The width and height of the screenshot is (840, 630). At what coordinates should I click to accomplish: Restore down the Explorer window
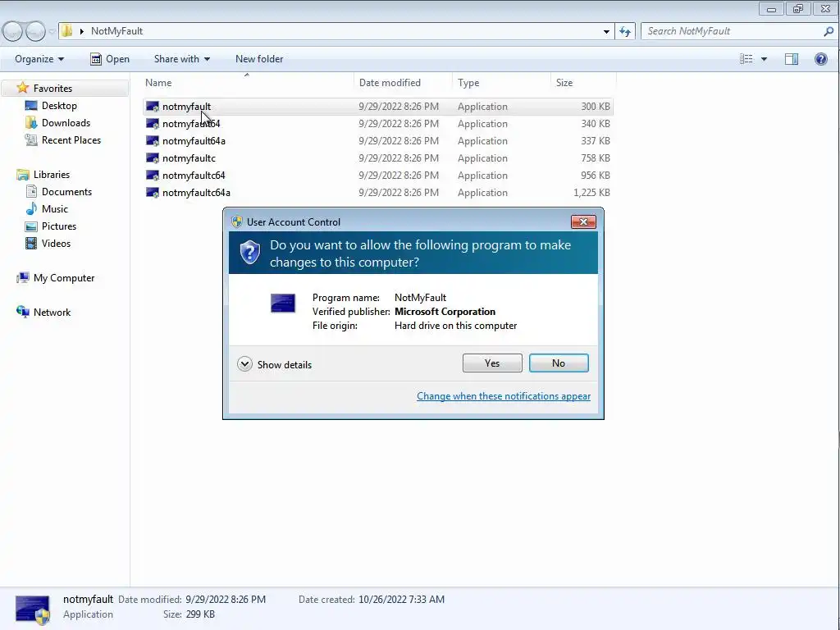click(x=797, y=8)
